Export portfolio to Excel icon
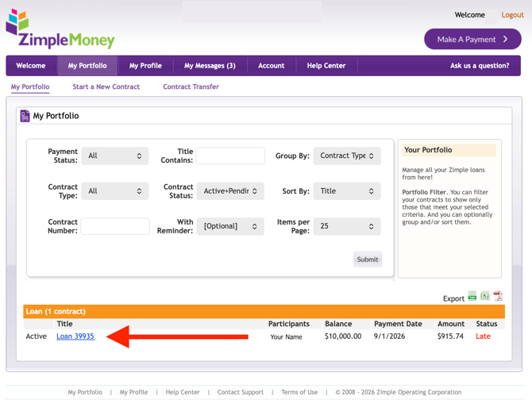The width and height of the screenshot is (532, 408). 485,296
